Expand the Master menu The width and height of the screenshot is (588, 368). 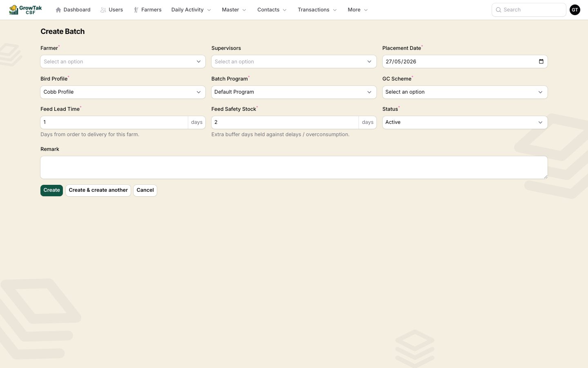pyautogui.click(x=234, y=10)
